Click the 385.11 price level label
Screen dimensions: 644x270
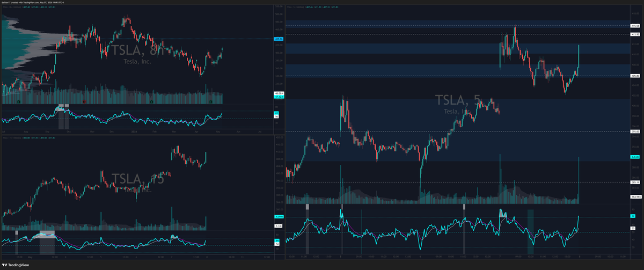pos(634,183)
